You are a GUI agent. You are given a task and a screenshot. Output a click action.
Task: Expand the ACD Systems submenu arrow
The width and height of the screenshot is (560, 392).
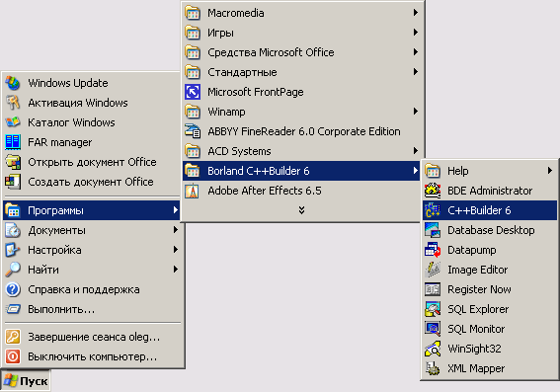[x=416, y=151]
